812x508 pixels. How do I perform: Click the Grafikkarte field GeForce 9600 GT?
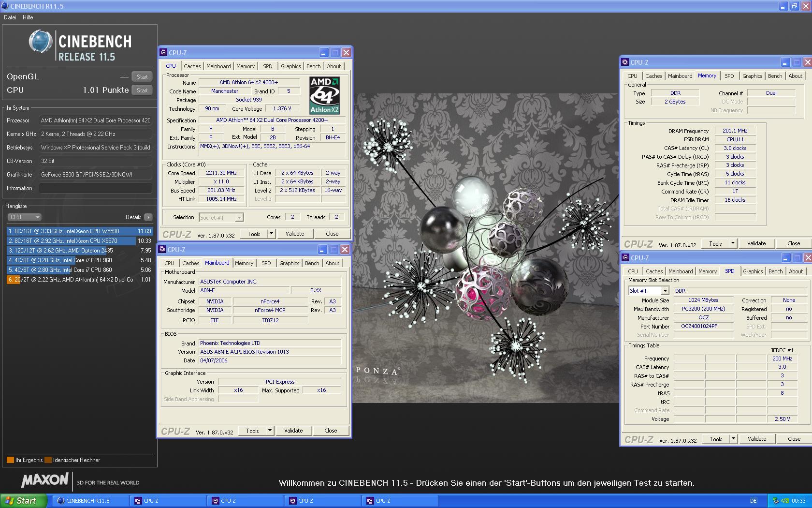(95, 175)
